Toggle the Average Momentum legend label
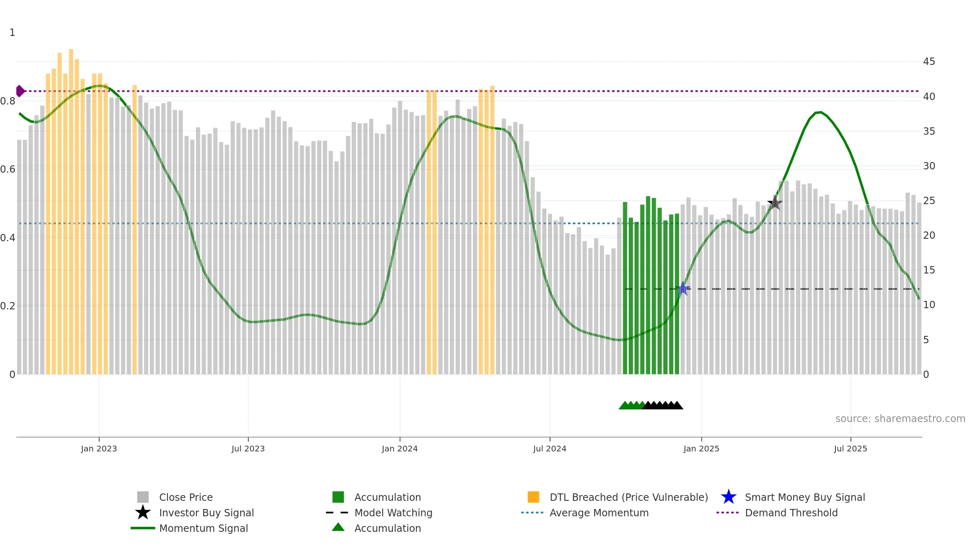Screen dimensions: 980x551 click(599, 513)
